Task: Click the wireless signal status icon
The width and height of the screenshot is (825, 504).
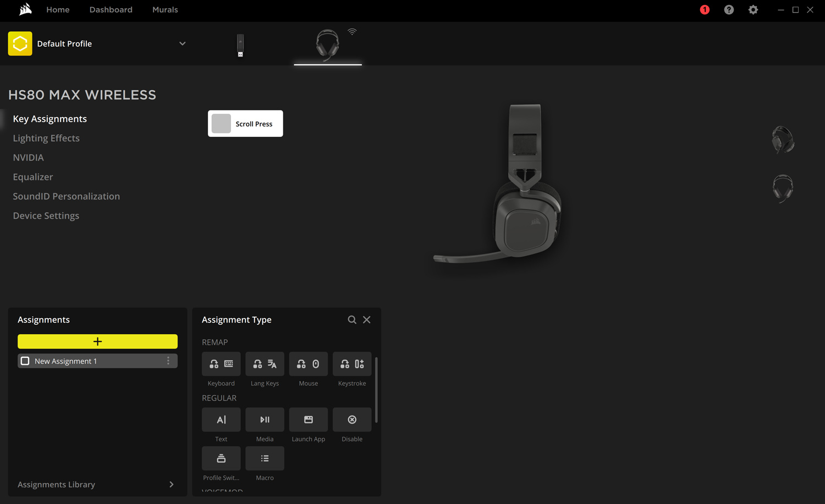Action: coord(352,32)
